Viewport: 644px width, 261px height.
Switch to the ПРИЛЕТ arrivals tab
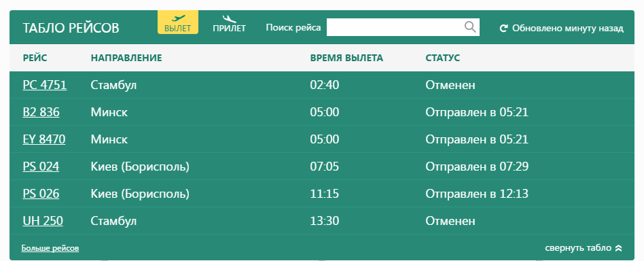click(x=229, y=23)
